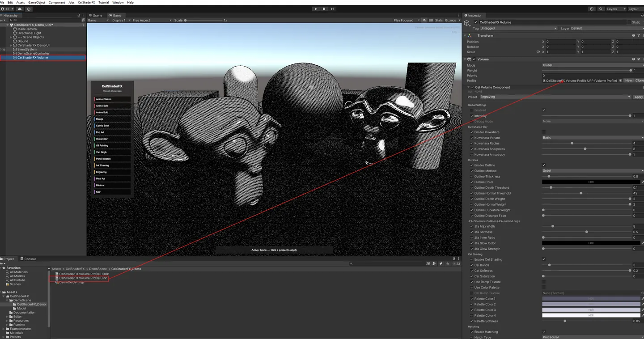
Task: Open the Tag dropdown showing Untagged
Action: (x=518, y=28)
